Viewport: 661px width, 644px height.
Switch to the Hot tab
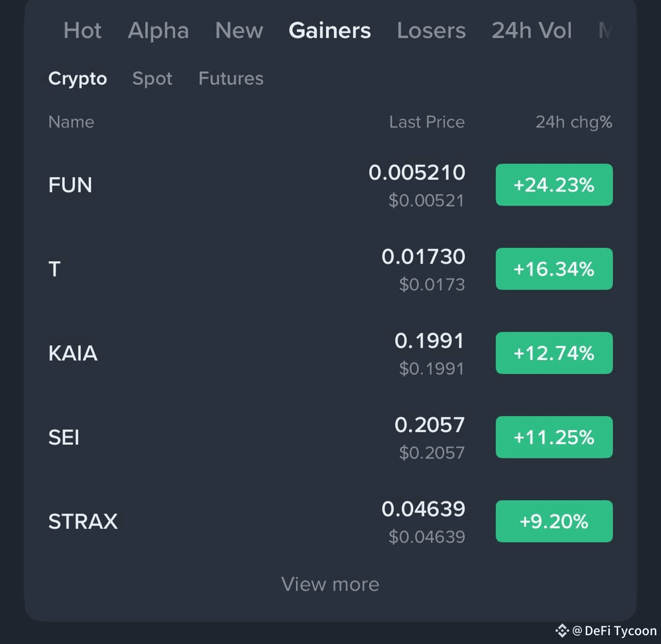click(82, 30)
